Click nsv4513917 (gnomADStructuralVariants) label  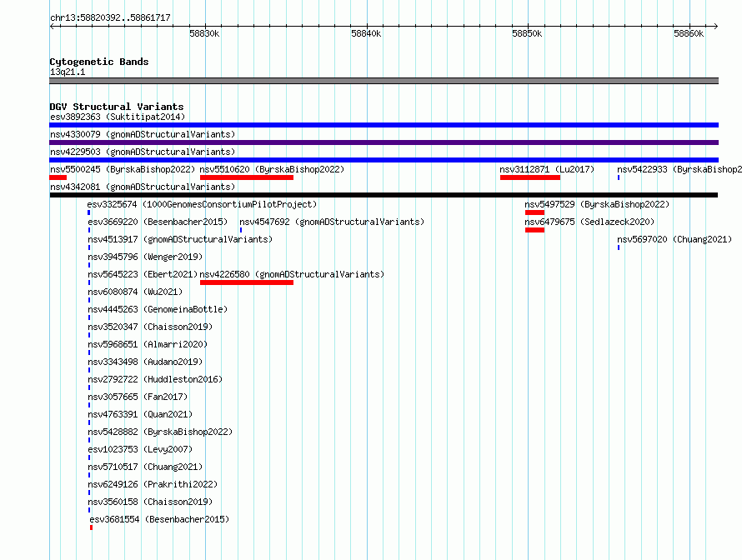tap(180, 239)
